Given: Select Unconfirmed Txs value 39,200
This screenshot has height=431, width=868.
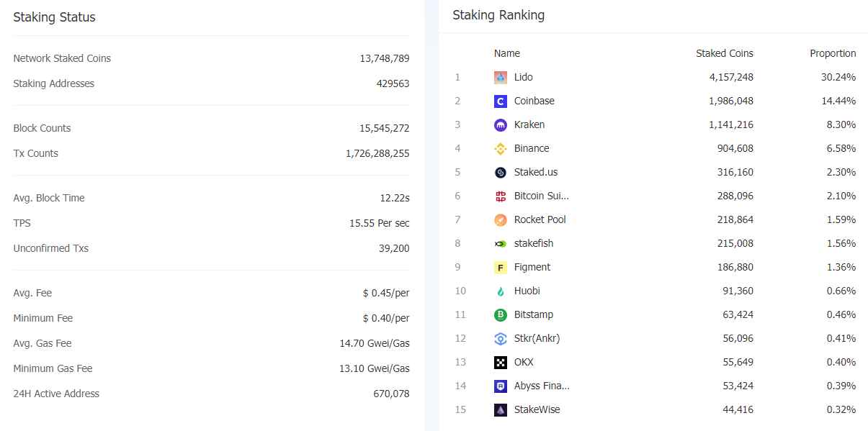Looking at the screenshot, I should point(394,248).
